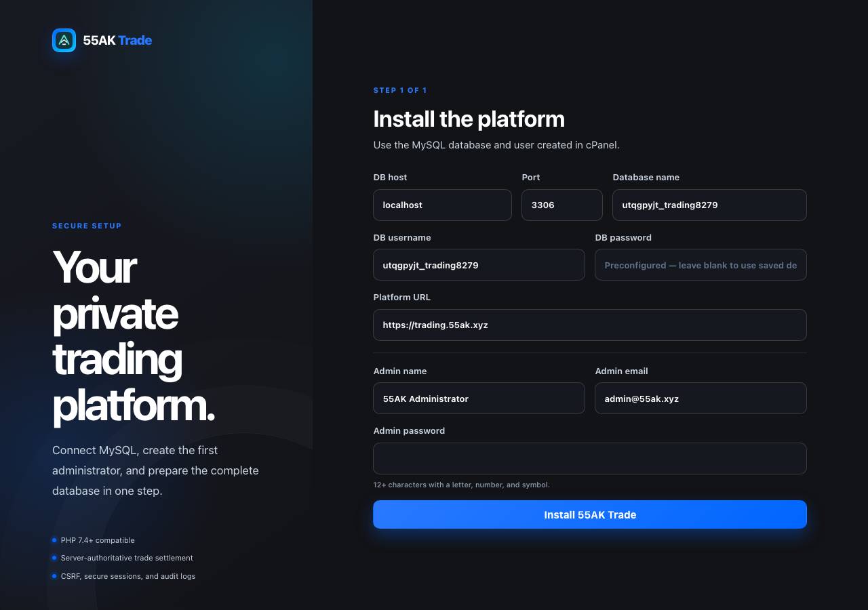Image resolution: width=868 pixels, height=610 pixels.
Task: Click the 'Admin email' label
Action: (621, 371)
